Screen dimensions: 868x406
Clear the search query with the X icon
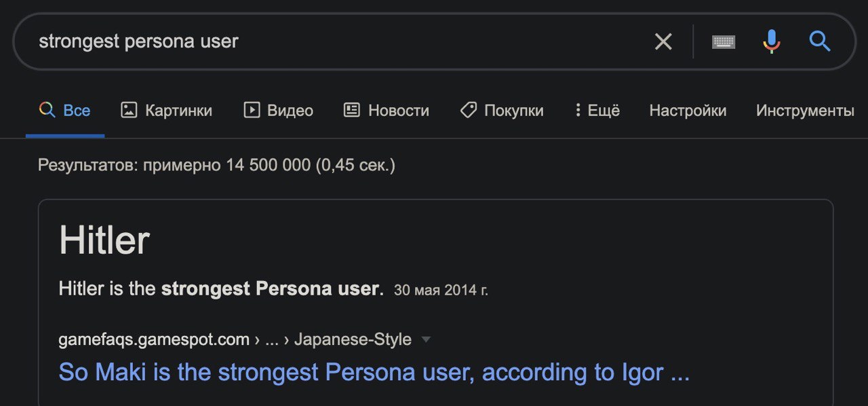pyautogui.click(x=663, y=41)
